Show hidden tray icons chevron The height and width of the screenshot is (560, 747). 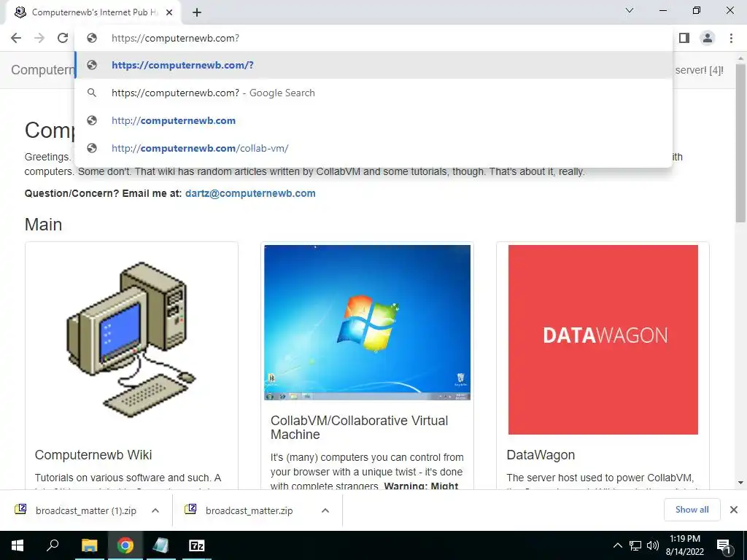(617, 545)
